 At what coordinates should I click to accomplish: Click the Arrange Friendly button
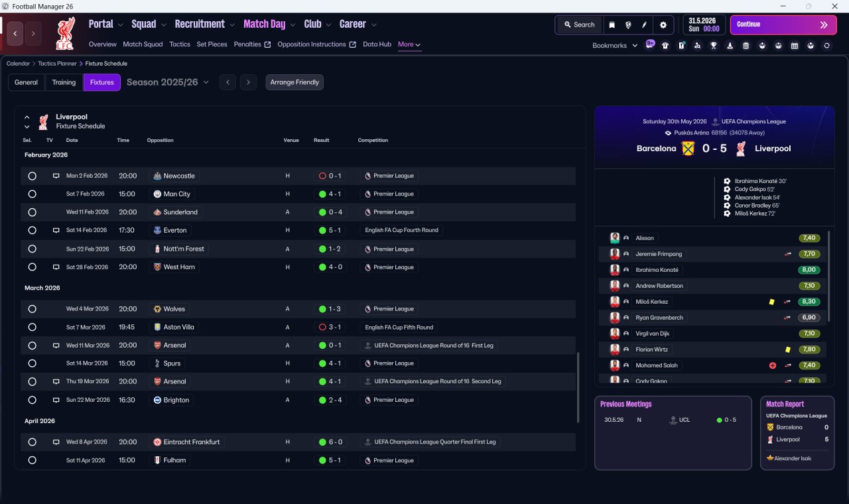pos(294,82)
